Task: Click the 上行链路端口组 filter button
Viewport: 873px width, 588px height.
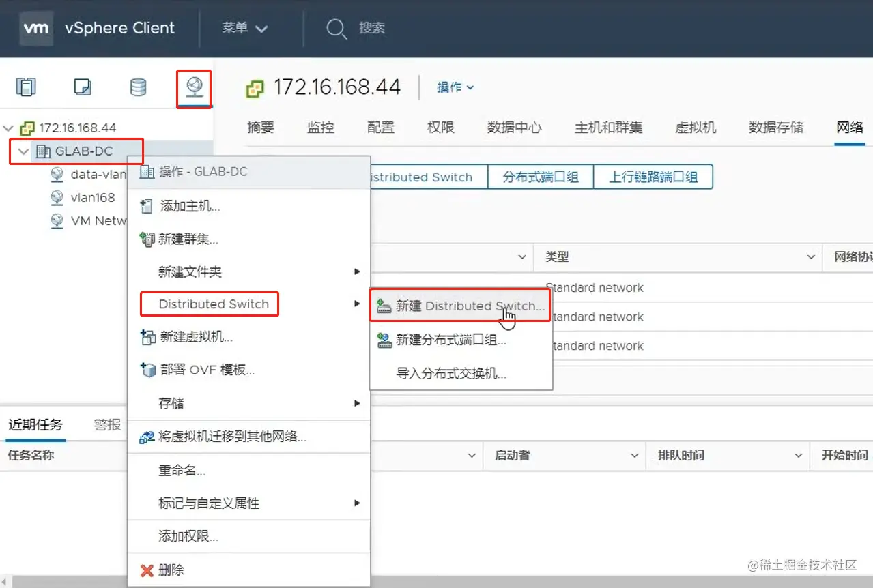Action: pyautogui.click(x=653, y=177)
